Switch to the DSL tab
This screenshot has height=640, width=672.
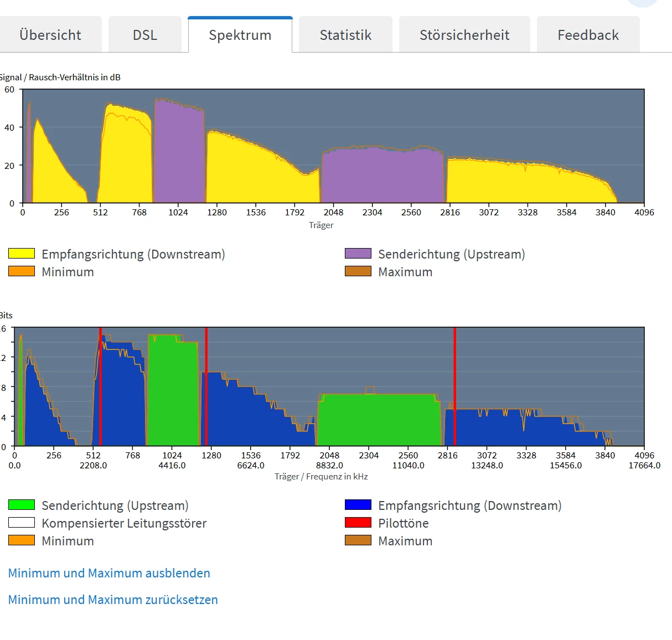click(145, 35)
